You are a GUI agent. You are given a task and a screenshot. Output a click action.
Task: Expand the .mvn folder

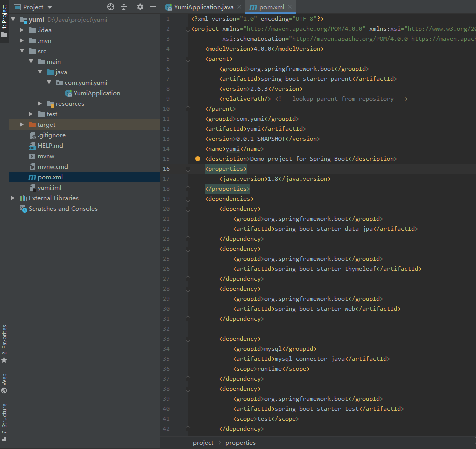22,40
